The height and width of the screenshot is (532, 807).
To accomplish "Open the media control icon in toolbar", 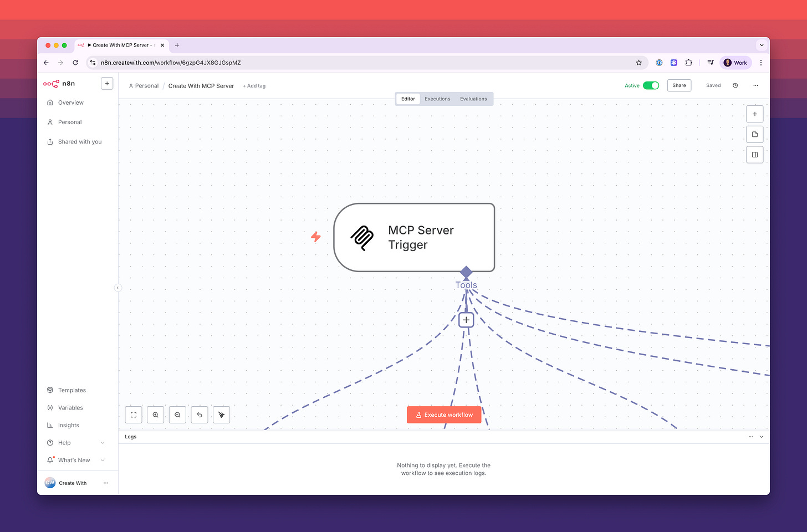I will (710, 63).
